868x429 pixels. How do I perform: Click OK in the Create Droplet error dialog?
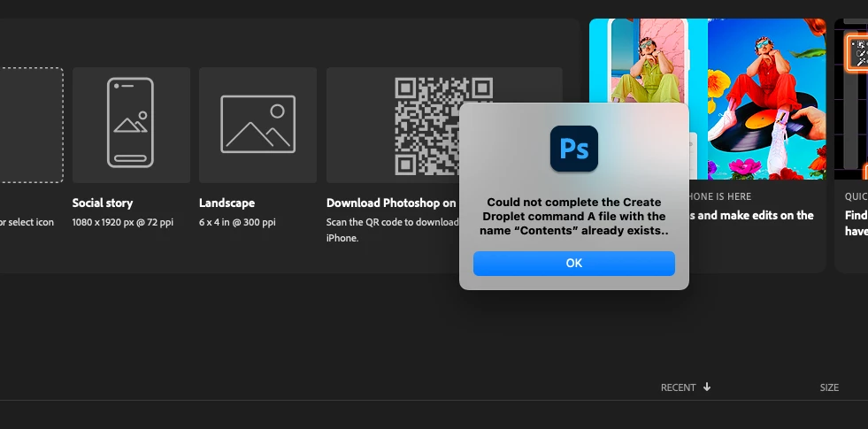[x=573, y=264]
